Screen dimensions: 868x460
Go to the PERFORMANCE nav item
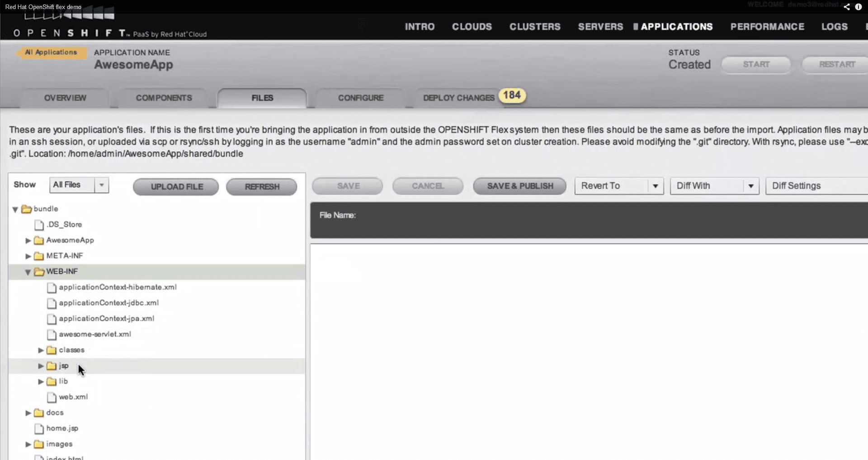767,27
